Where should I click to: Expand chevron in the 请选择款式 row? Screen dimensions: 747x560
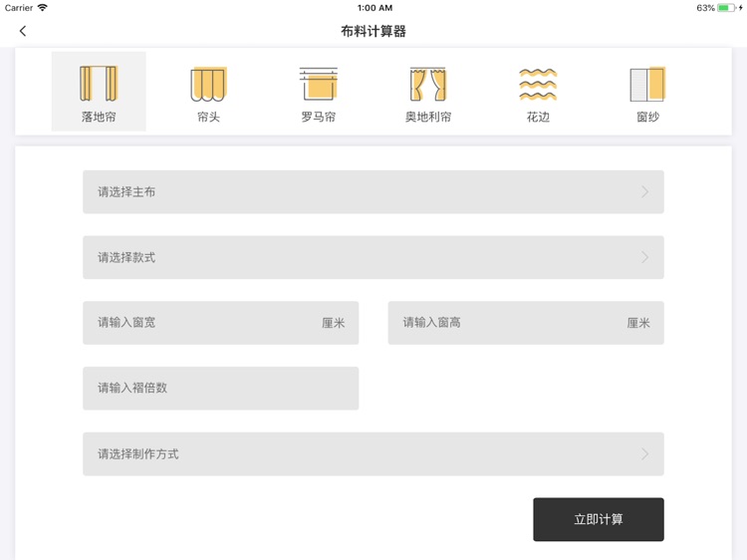644,257
